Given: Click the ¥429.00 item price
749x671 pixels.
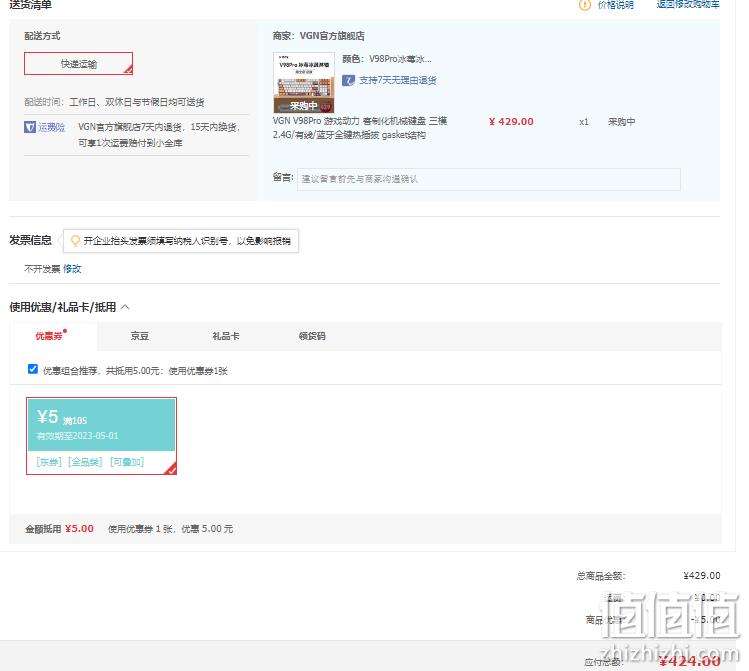Looking at the screenshot, I should (x=511, y=122).
